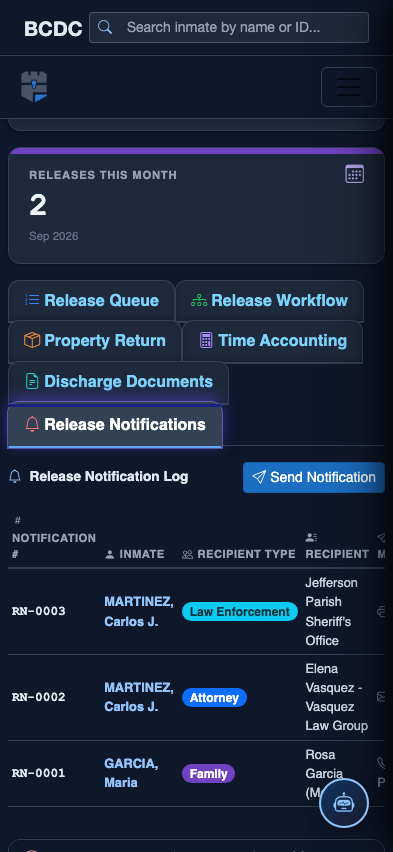Select the Release Notifications tab
Image resolution: width=393 pixels, height=852 pixels.
click(115, 424)
